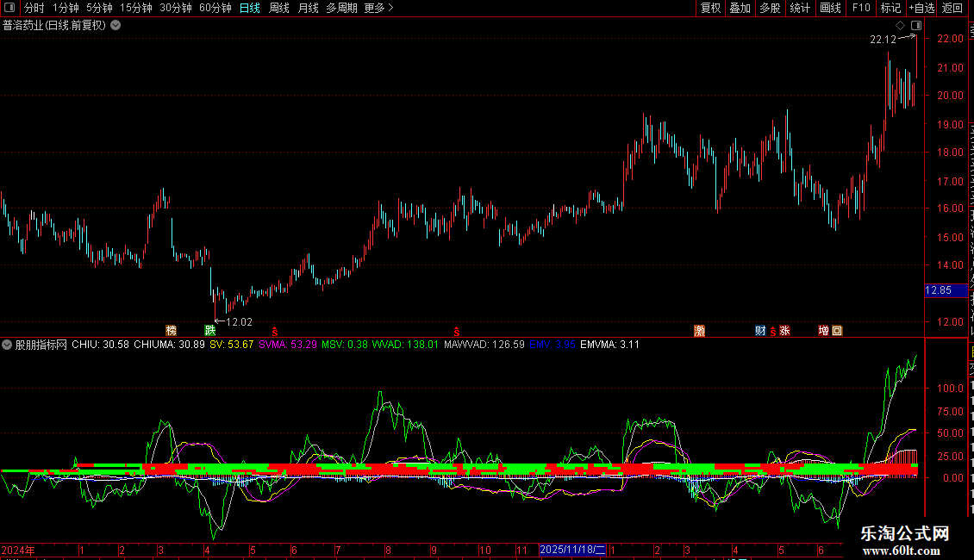Click the 标记 mark button
The width and height of the screenshot is (974, 560).
coord(890,8)
